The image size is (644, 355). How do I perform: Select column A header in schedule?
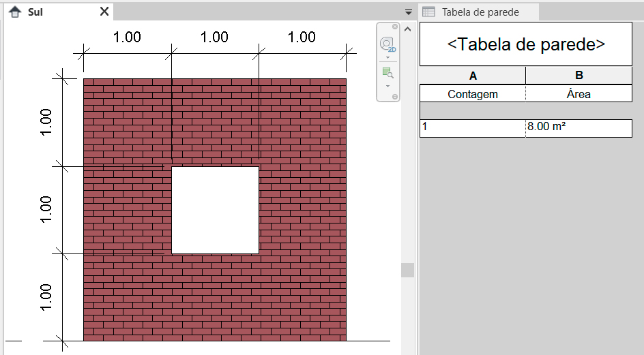click(x=473, y=75)
